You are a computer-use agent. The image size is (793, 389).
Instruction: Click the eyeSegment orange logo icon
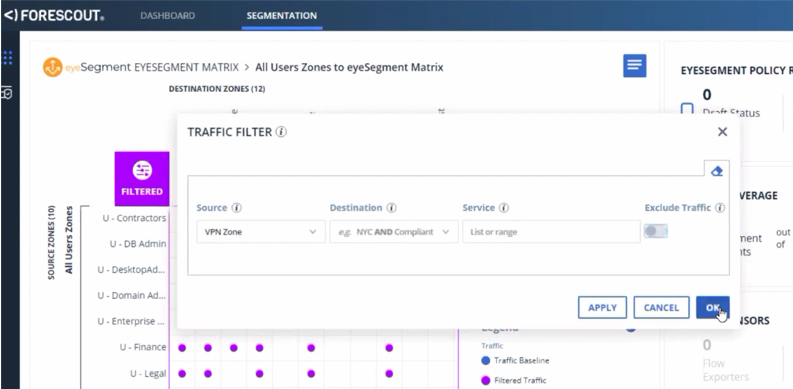53,67
